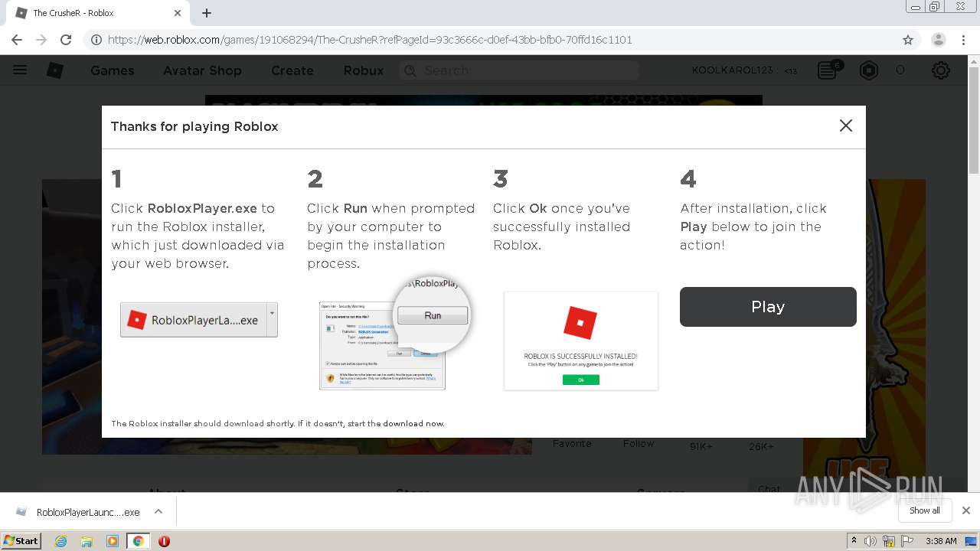Go forward in the browser
This screenshot has height=551, width=980.
click(x=41, y=40)
